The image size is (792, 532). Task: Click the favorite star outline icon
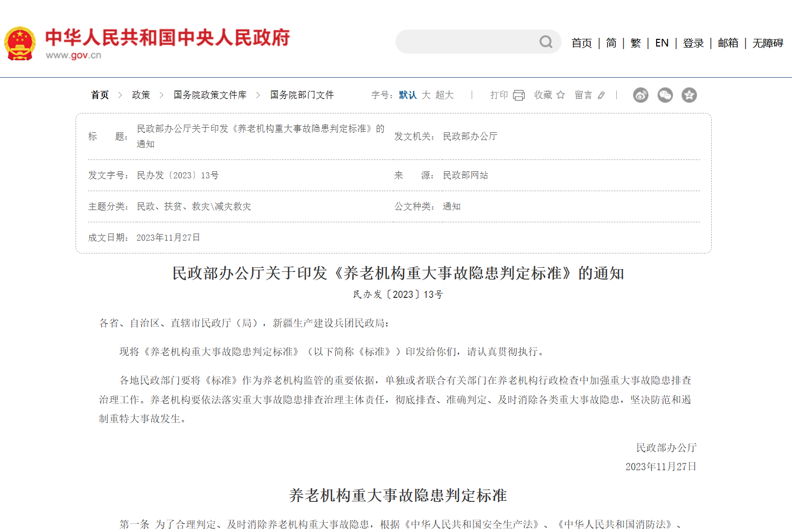click(x=561, y=95)
